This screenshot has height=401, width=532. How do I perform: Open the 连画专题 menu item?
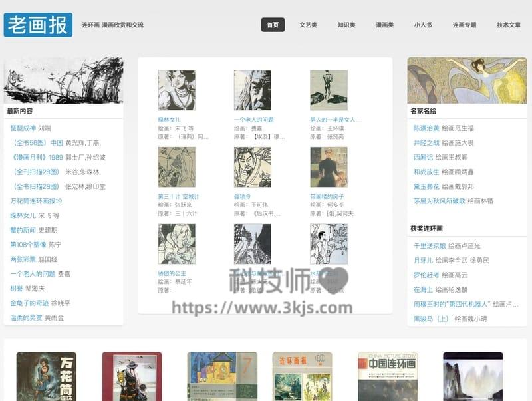[x=464, y=25]
